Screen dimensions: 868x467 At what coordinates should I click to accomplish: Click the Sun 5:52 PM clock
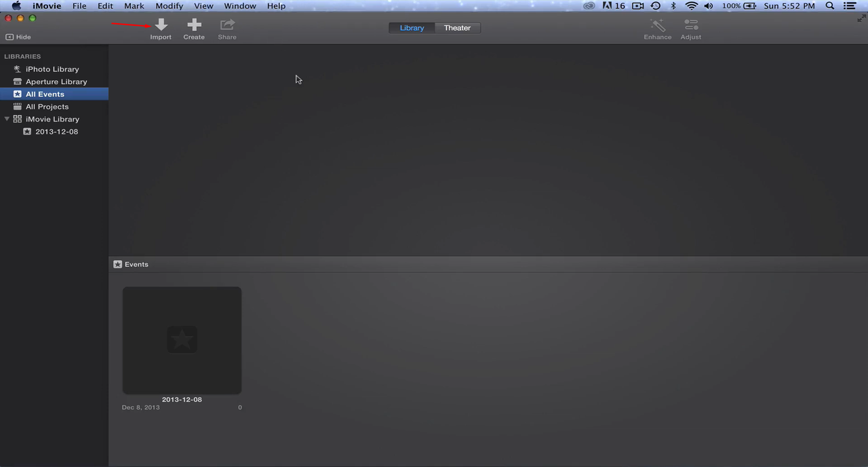789,5
